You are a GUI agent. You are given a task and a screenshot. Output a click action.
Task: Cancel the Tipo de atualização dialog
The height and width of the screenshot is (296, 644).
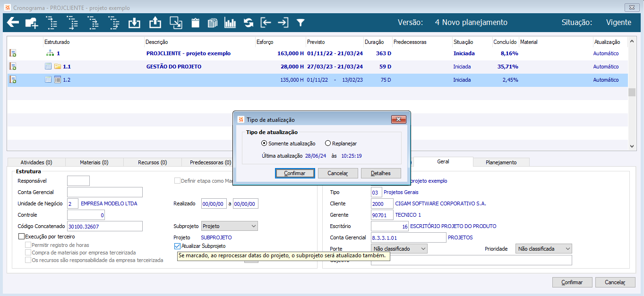[x=338, y=173]
